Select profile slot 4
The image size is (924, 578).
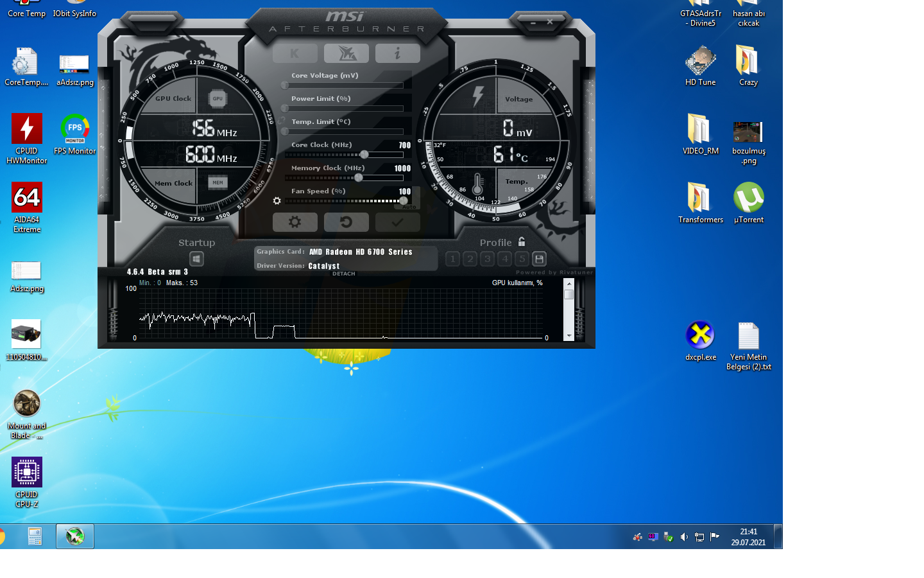[505, 259]
